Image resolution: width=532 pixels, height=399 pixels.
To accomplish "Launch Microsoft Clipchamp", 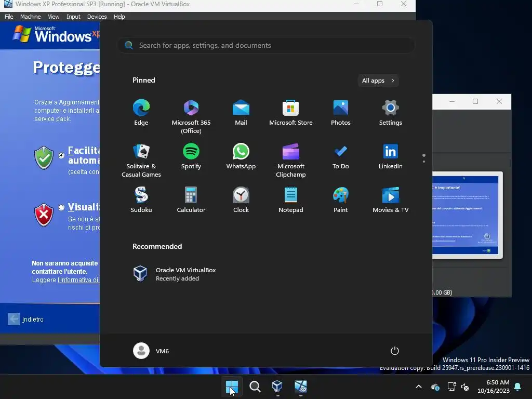I will click(291, 161).
